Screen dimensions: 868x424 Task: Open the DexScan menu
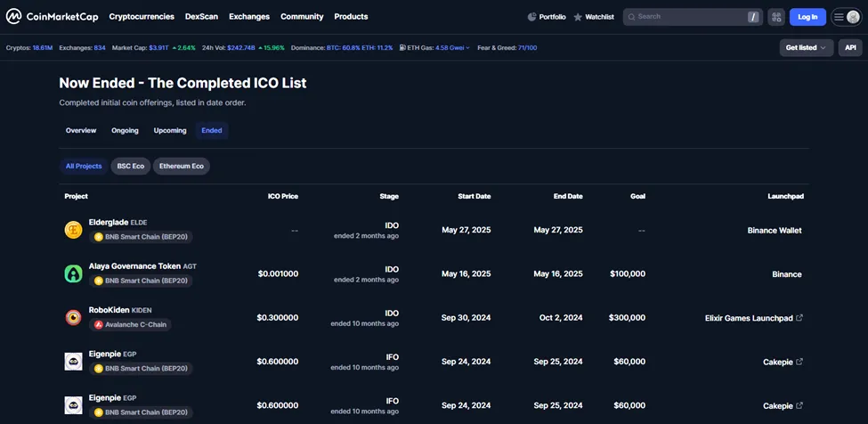[x=201, y=17]
